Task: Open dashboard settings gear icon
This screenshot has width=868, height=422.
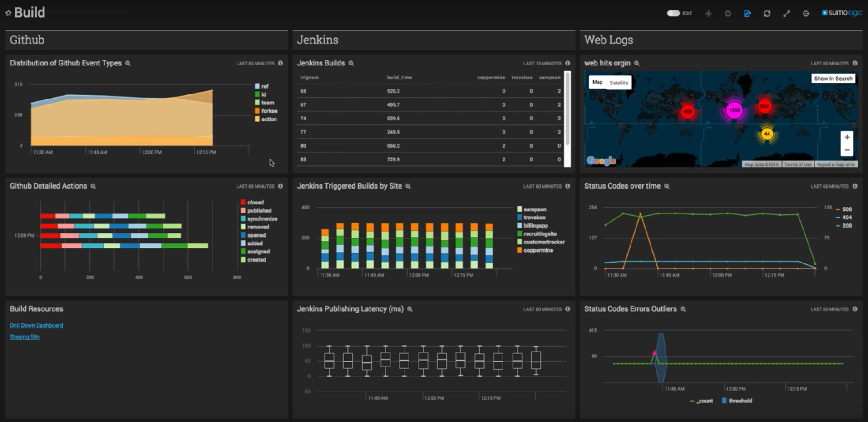Action: [x=728, y=14]
